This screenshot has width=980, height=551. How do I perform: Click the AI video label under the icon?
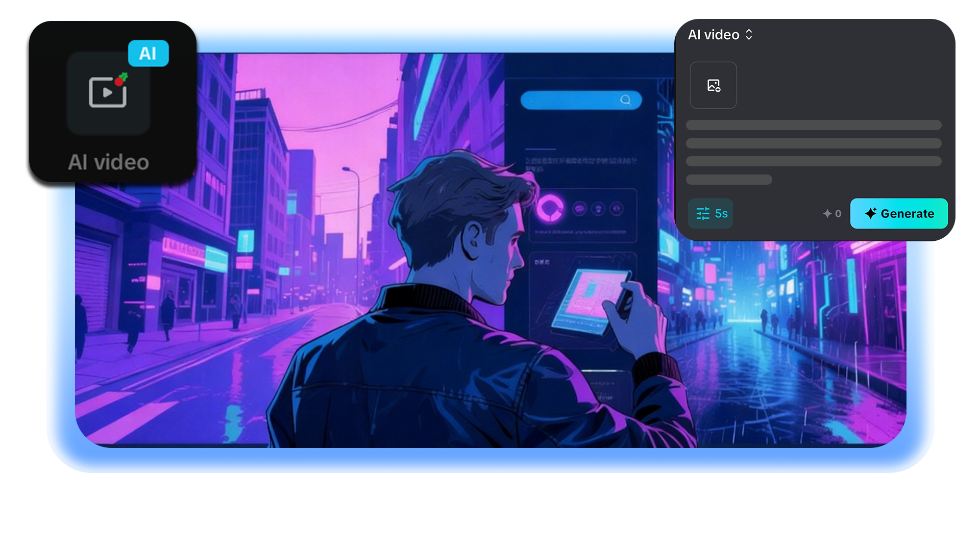click(108, 162)
